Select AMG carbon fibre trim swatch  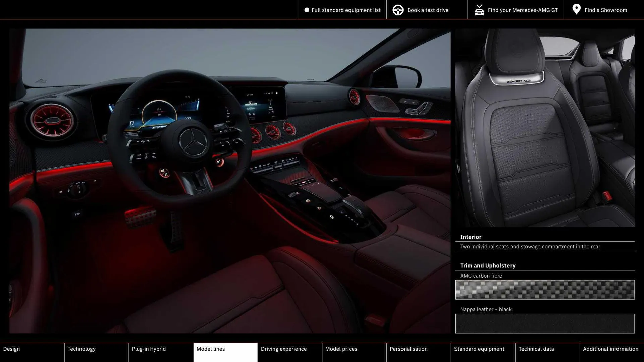click(545, 290)
